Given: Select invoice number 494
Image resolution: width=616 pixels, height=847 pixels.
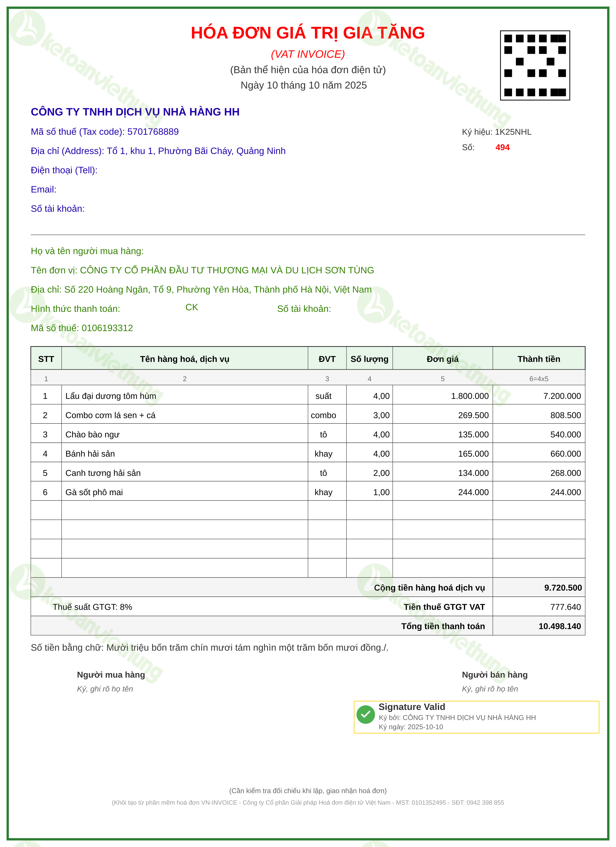Looking at the screenshot, I should click(502, 148).
